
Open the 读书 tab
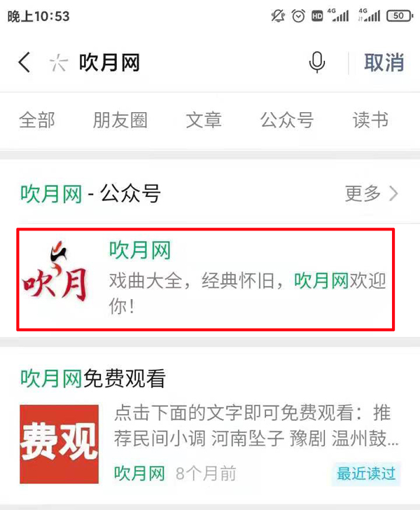(370, 120)
